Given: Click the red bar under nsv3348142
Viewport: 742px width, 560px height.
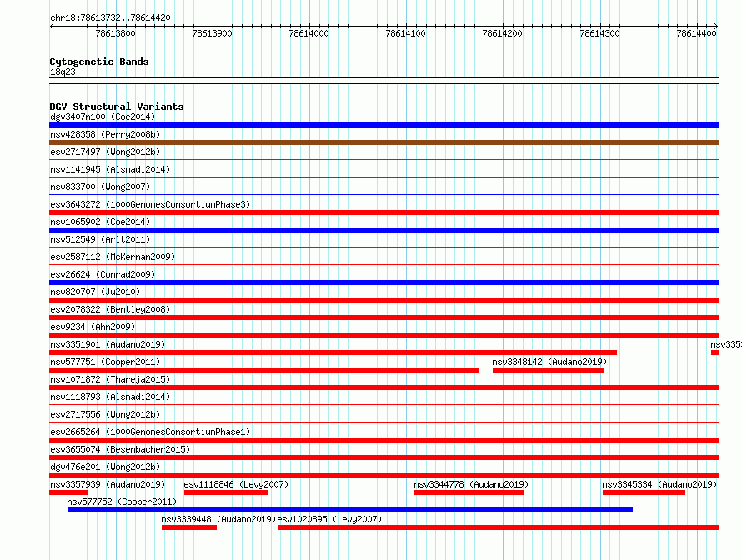Looking at the screenshot, I should click(548, 370).
